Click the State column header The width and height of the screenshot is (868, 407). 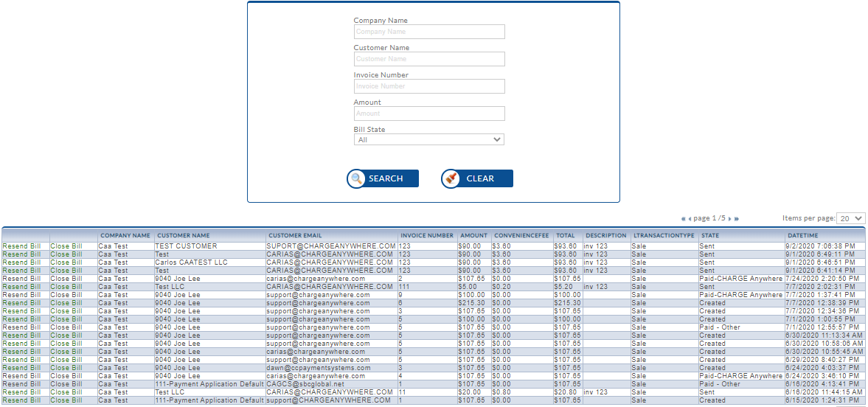pos(710,236)
